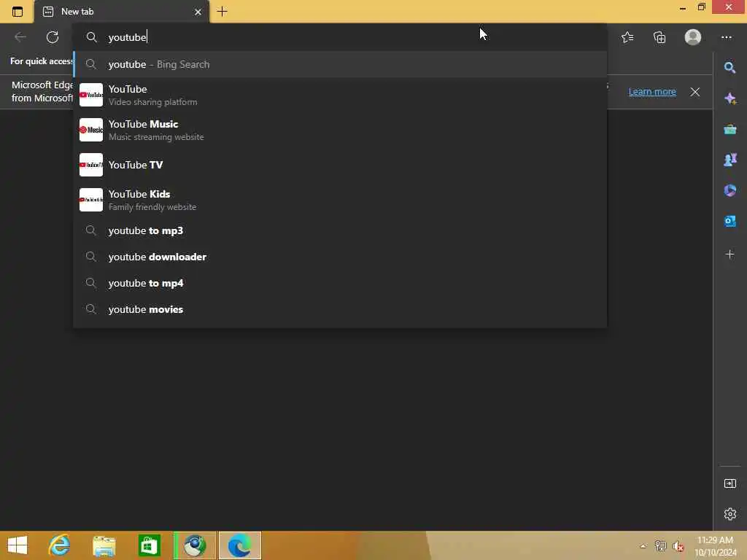Open the Collections icon

click(x=659, y=37)
